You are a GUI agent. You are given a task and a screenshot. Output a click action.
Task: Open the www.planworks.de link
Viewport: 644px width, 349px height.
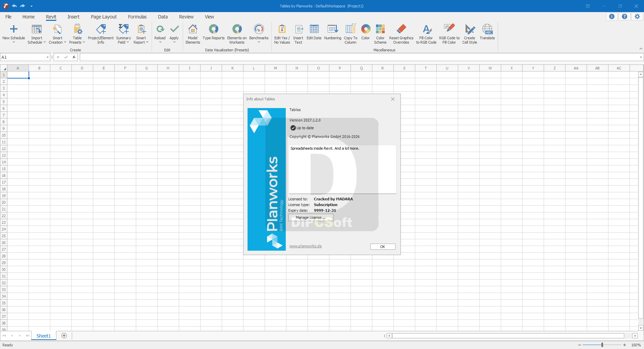click(306, 246)
